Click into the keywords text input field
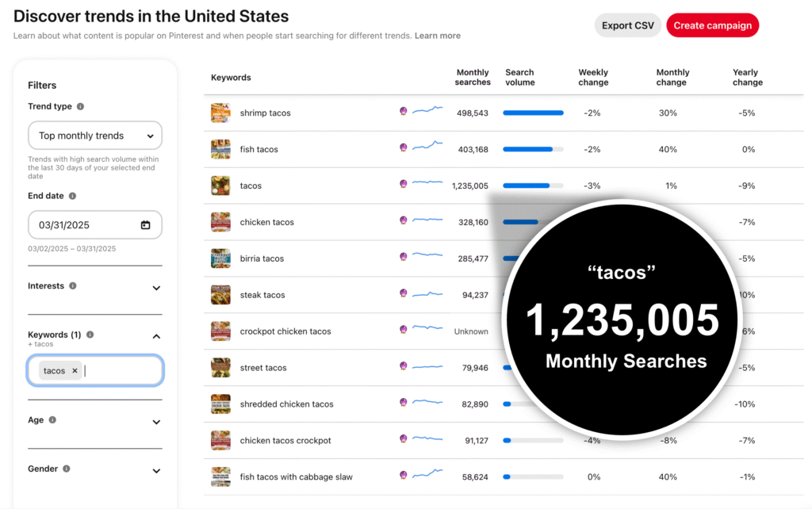The image size is (812, 509). [x=119, y=370]
